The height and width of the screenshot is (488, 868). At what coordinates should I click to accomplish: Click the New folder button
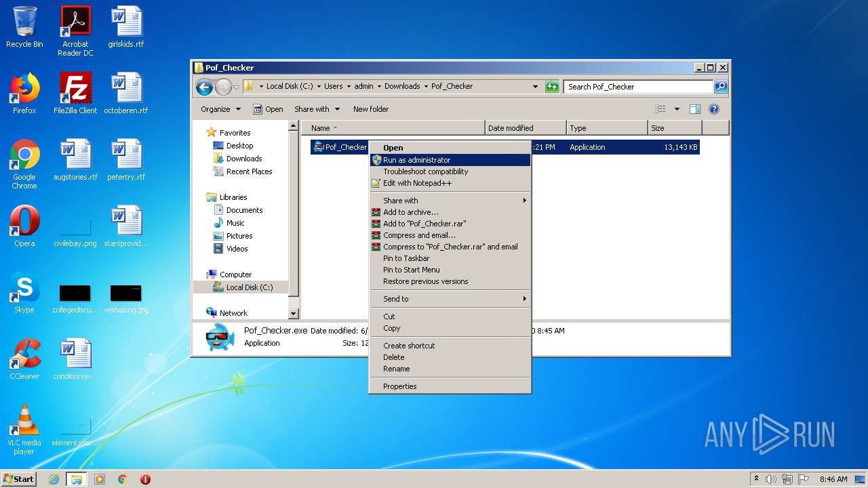coord(371,109)
